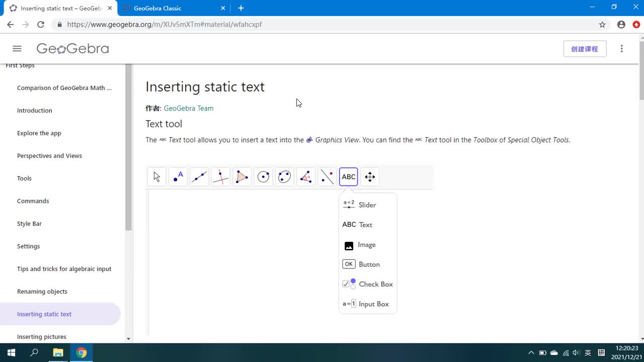Viewport: 644px width, 362px height.
Task: Open the GeoGebra Team author link
Action: 189,108
